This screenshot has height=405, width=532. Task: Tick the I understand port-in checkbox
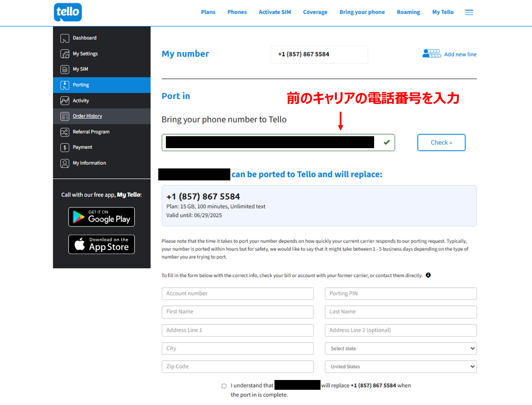click(224, 386)
